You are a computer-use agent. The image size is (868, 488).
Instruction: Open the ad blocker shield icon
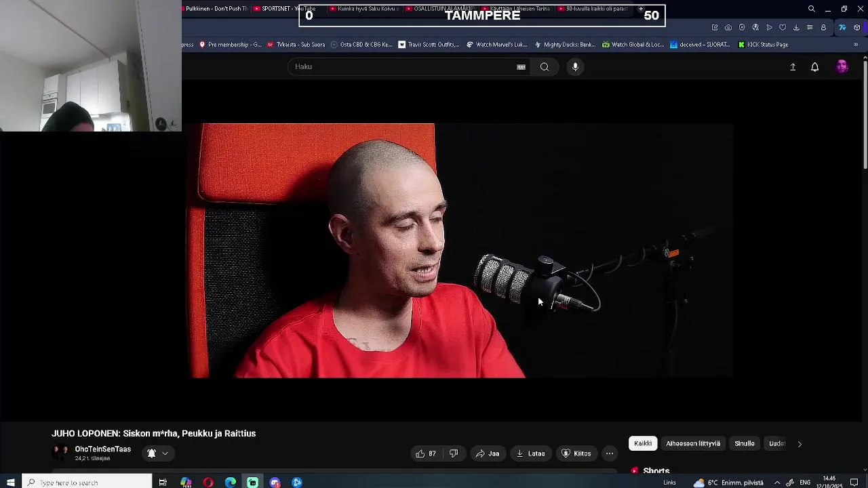coord(742,28)
